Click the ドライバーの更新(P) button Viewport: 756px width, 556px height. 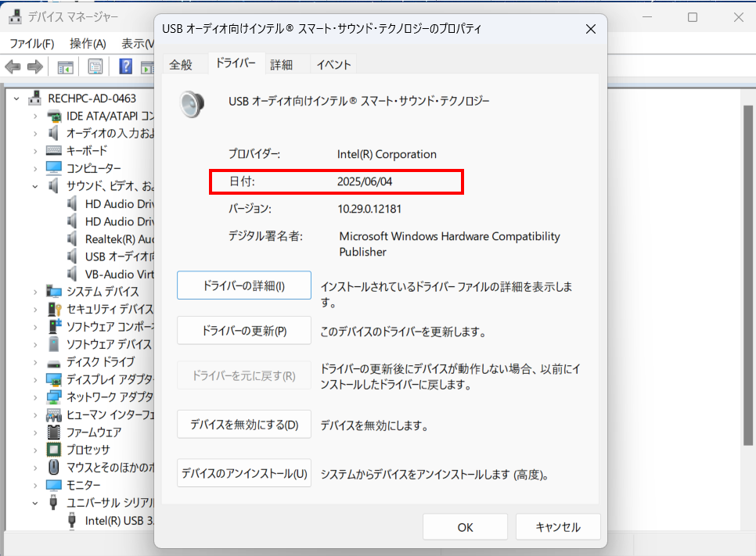coord(244,331)
